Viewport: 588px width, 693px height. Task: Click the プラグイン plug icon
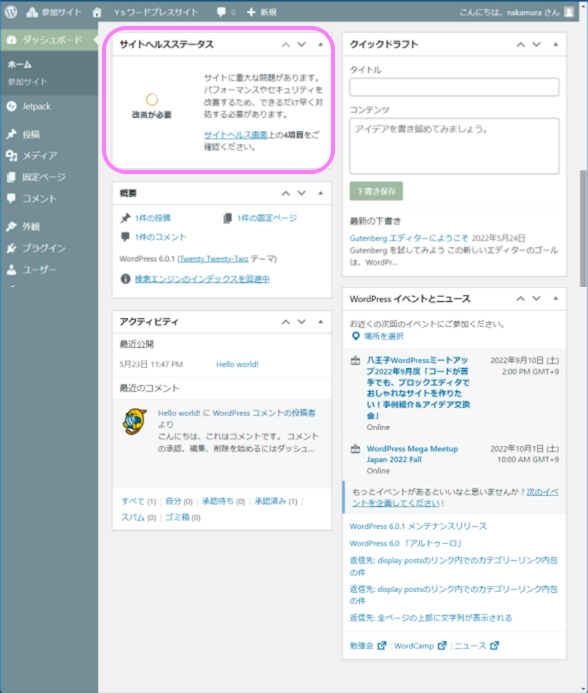click(11, 248)
